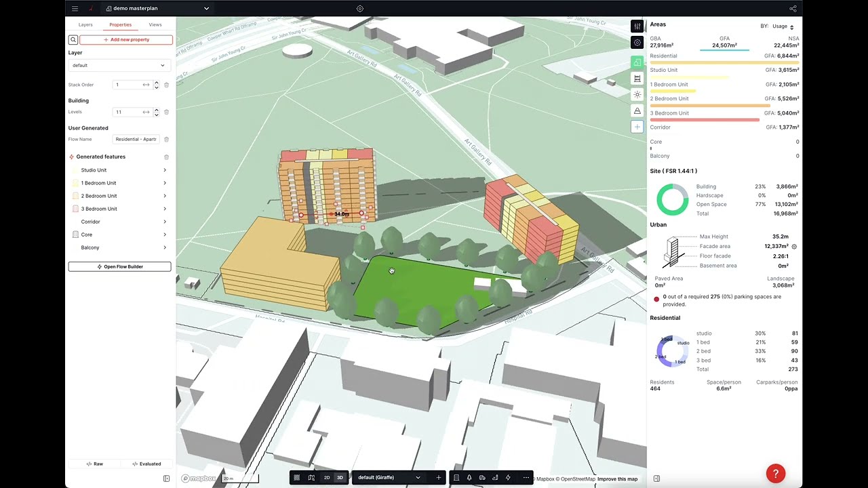
Task: Open more options ellipsis in bottom toolbar
Action: click(x=526, y=477)
